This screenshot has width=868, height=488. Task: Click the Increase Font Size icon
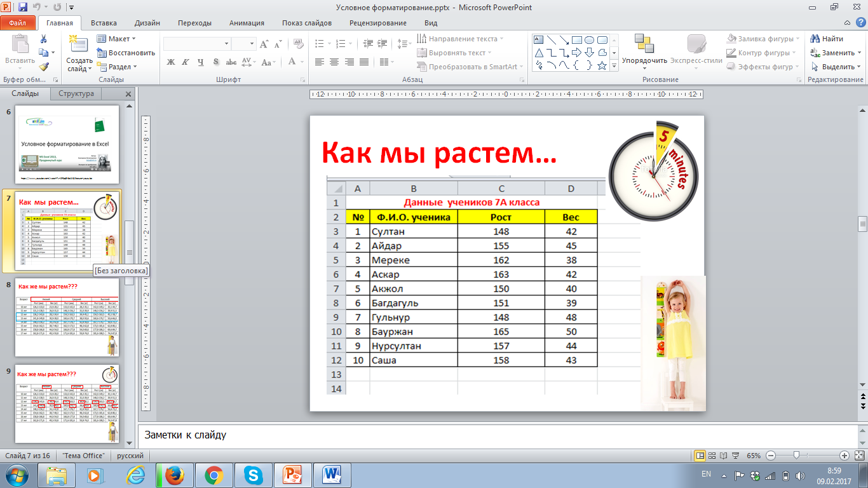point(263,44)
